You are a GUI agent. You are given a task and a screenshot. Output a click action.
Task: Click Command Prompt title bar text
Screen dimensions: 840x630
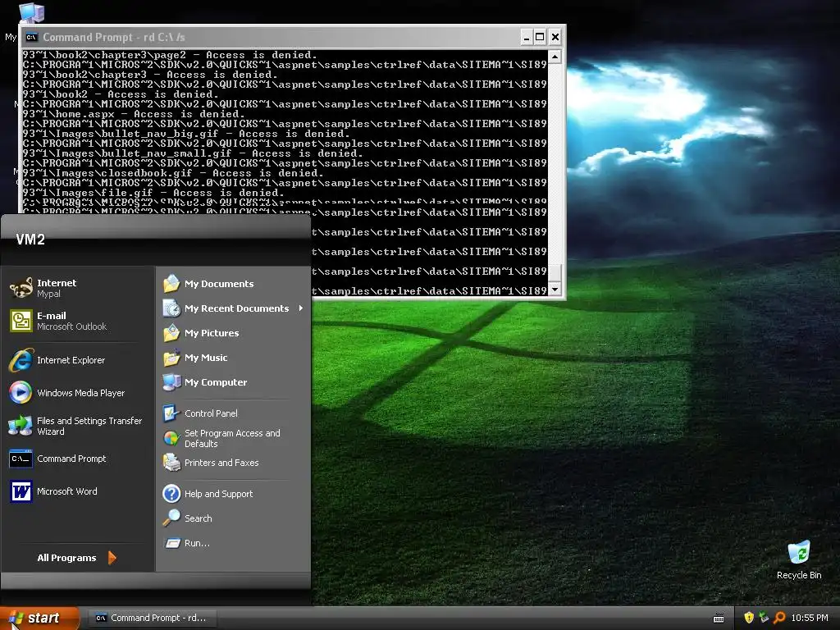(x=113, y=37)
